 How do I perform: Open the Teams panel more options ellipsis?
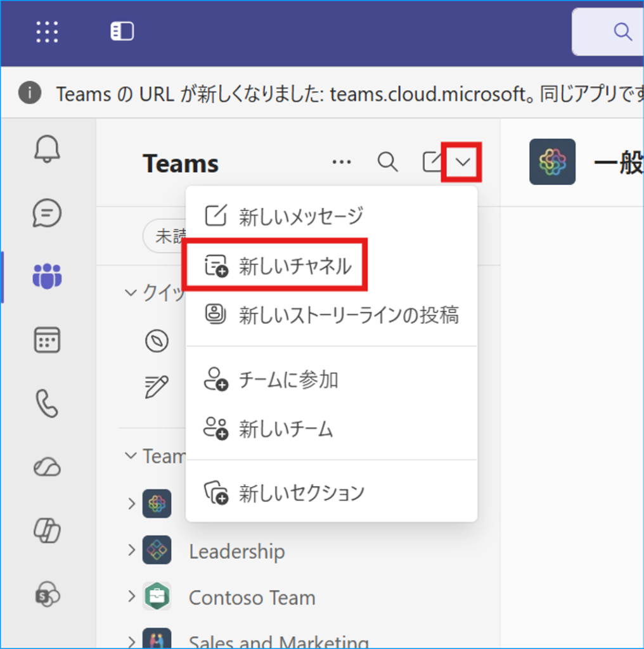pyautogui.click(x=342, y=162)
